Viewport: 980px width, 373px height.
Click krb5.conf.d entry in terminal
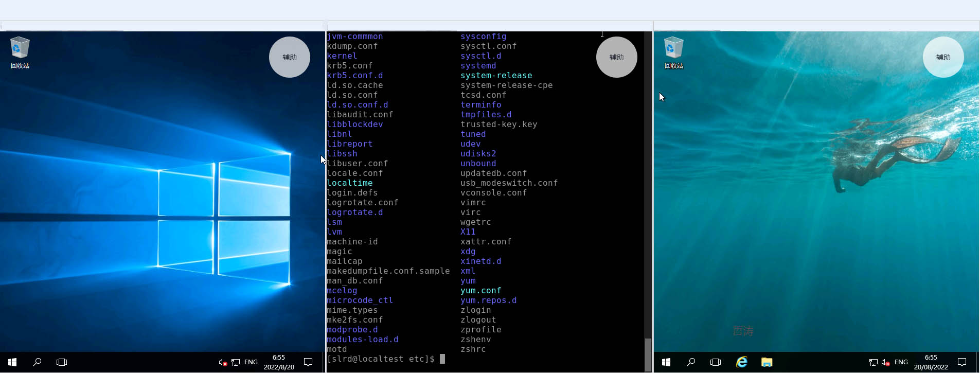tap(355, 76)
